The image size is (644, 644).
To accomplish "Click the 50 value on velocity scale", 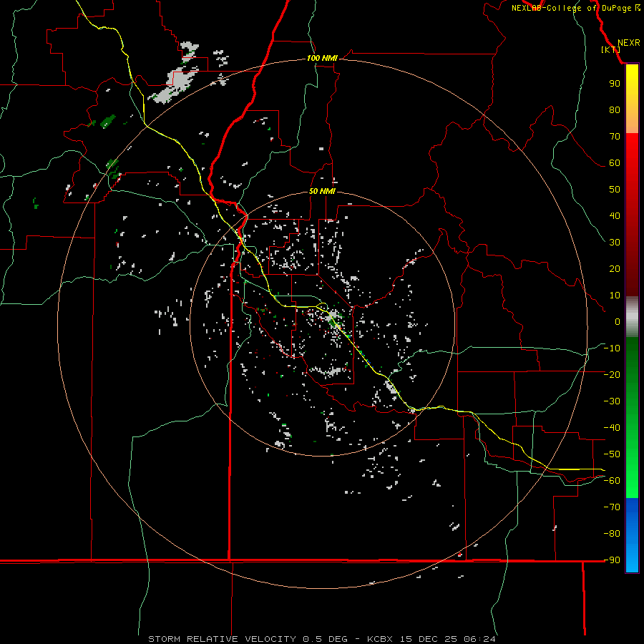I will click(615, 190).
